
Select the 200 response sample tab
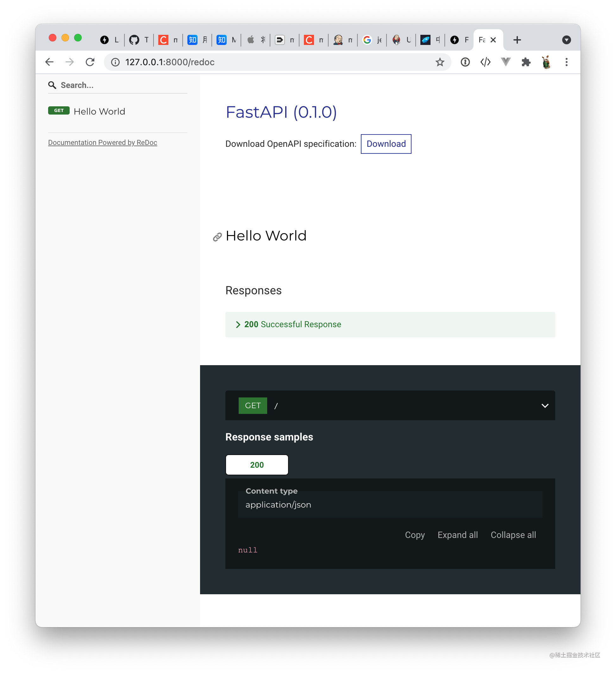coord(257,465)
